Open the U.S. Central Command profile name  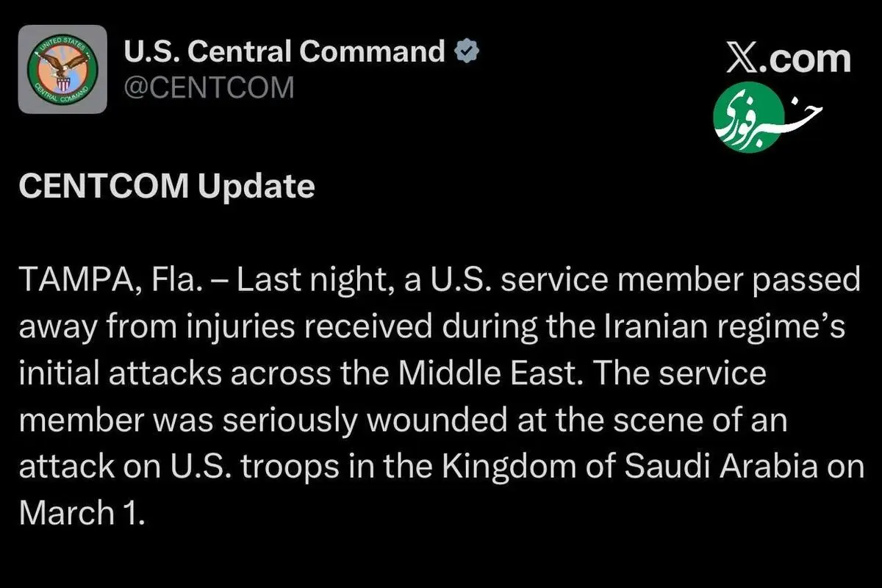[284, 52]
